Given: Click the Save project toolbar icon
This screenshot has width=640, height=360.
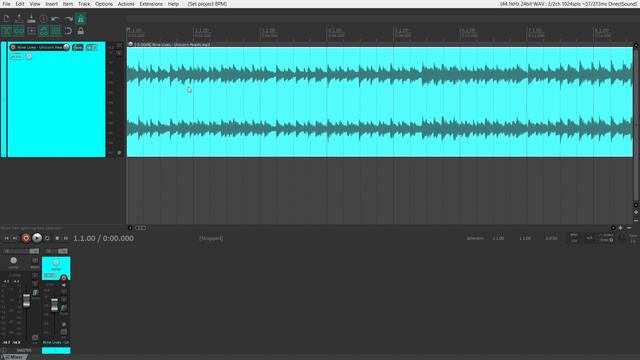Looking at the screenshot, I should 31,19.
